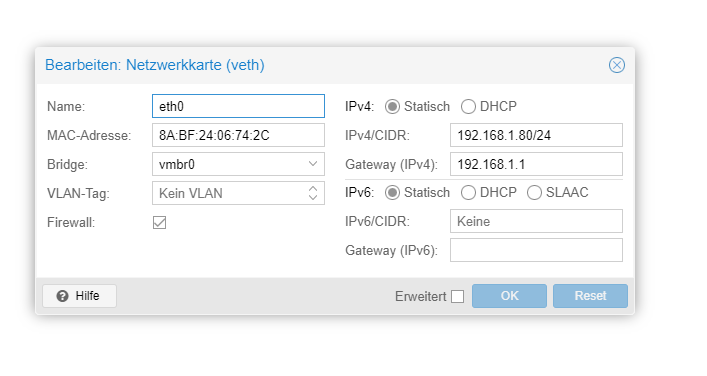Click the MAC-Adresse input field
This screenshot has width=707, height=376.
pos(238,135)
